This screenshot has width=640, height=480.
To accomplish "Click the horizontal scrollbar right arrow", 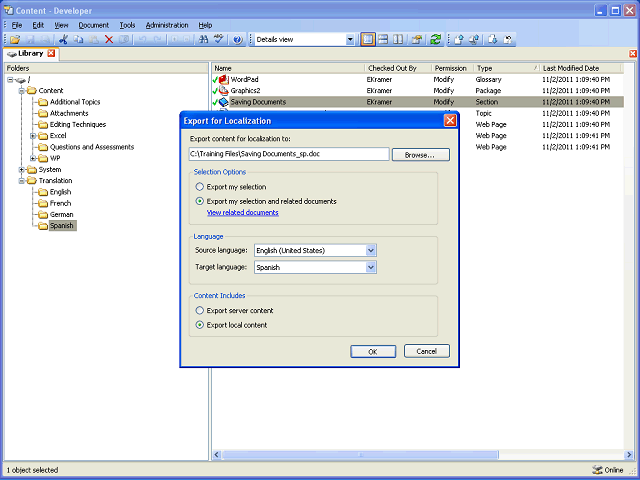I will pos(629,455).
